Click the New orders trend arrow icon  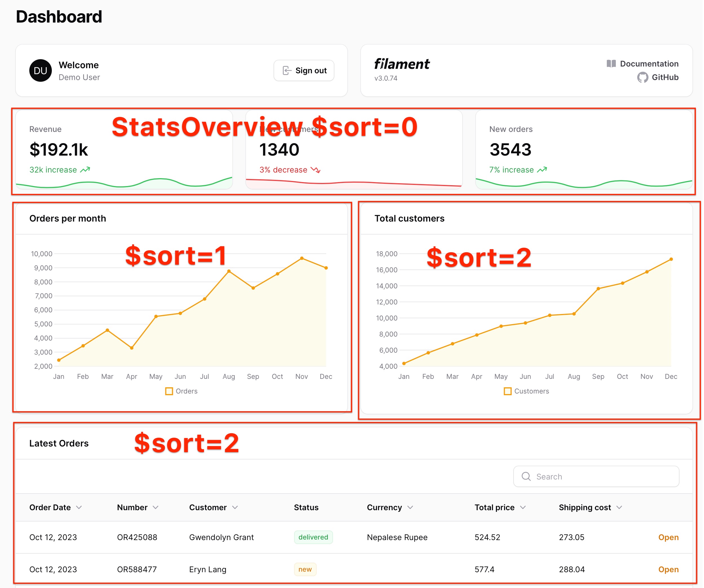tap(542, 170)
